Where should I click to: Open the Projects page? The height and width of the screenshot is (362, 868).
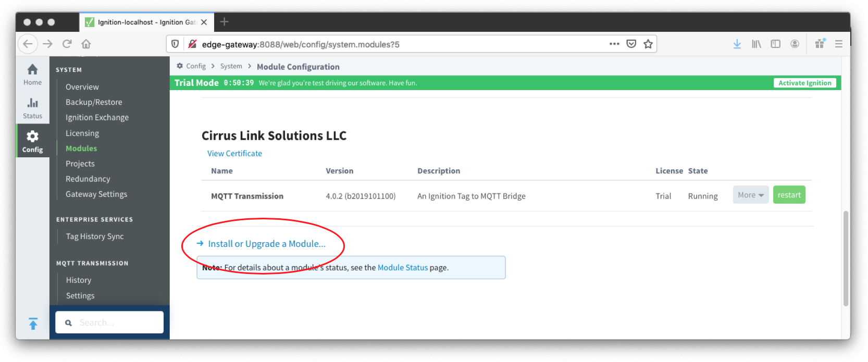tap(80, 164)
